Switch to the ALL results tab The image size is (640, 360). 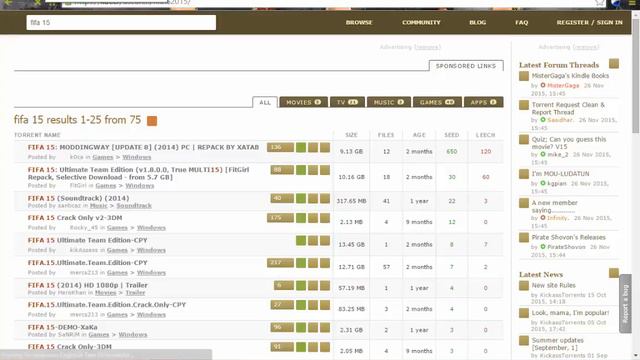click(x=265, y=102)
